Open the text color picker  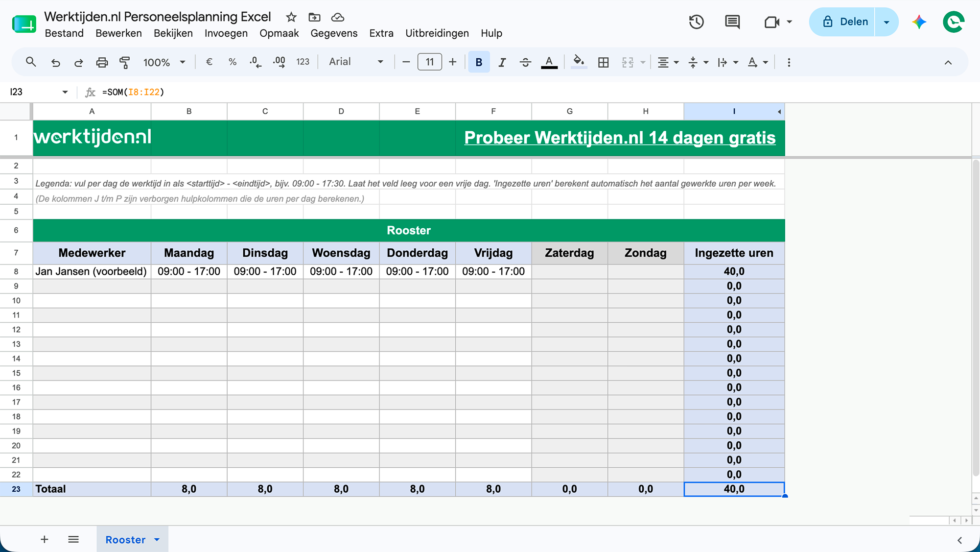(549, 62)
